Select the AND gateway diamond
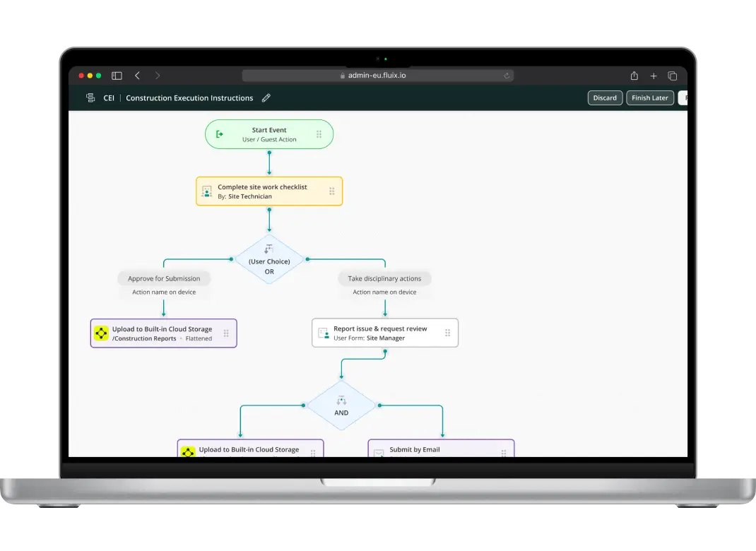This screenshot has width=756, height=551. pos(341,405)
